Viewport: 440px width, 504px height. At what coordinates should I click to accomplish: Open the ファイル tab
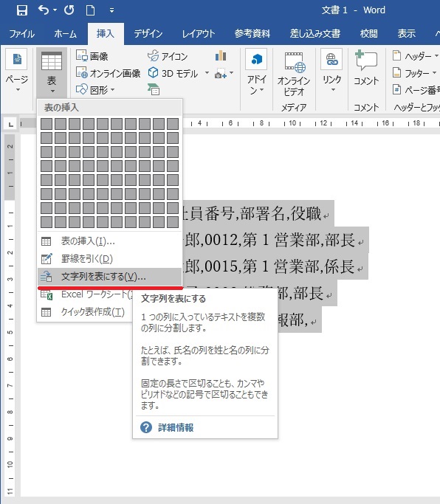coord(21,33)
